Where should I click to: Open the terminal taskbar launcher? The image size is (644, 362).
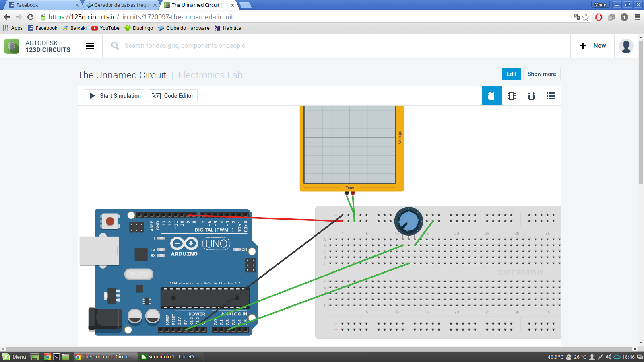(x=56, y=357)
